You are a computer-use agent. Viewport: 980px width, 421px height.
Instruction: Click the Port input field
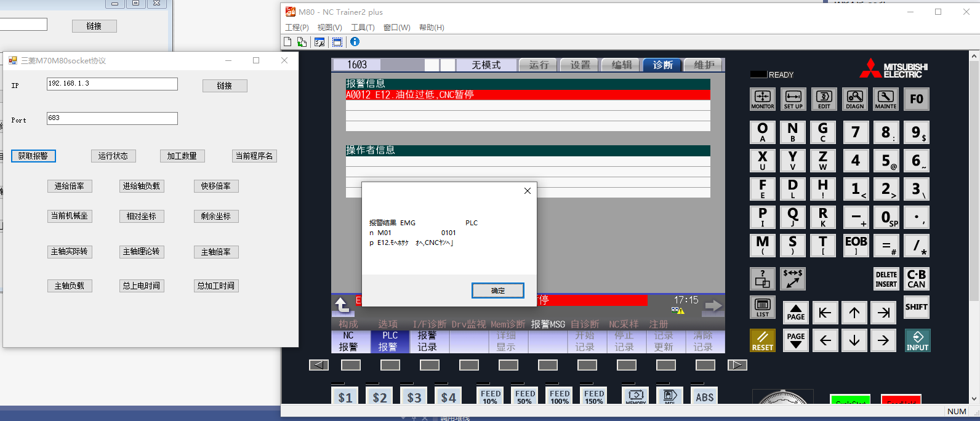(112, 118)
